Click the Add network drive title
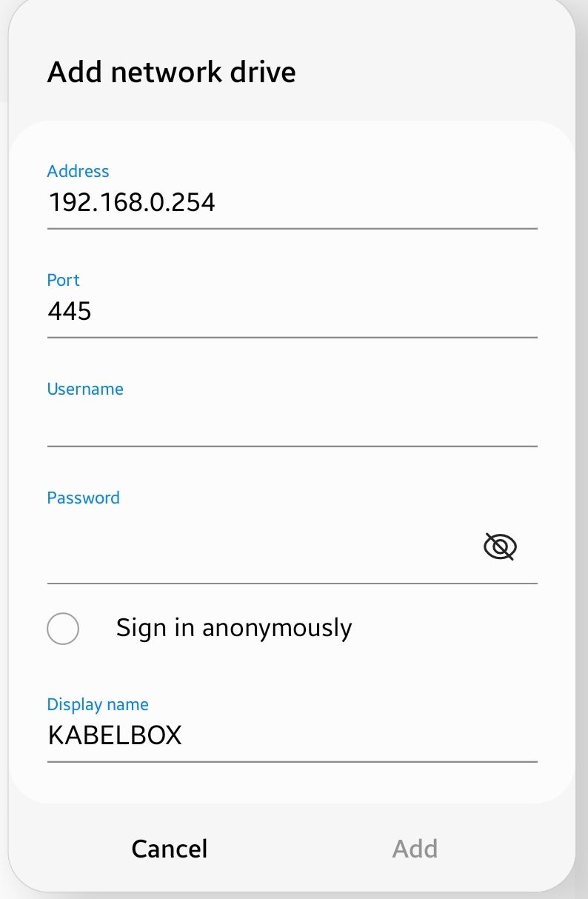The width and height of the screenshot is (588, 899). [172, 73]
